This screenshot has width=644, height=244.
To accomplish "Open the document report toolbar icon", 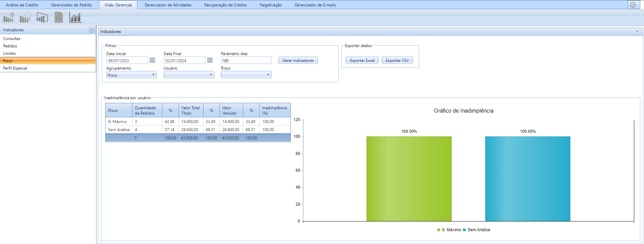I will click(59, 17).
